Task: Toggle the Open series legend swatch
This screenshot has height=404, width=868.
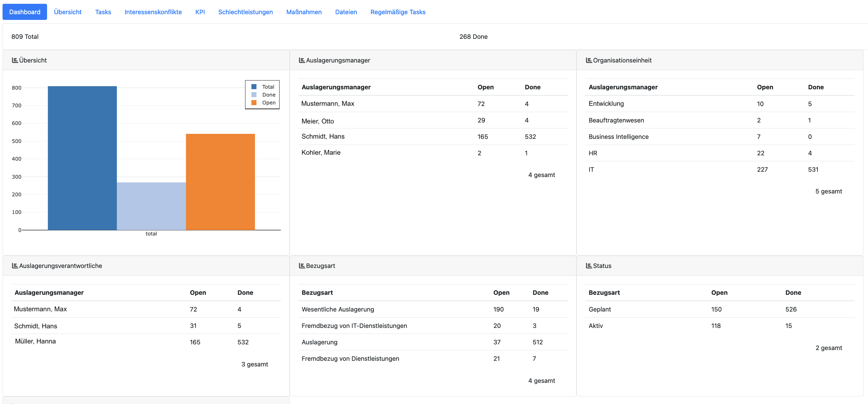Action: click(254, 103)
